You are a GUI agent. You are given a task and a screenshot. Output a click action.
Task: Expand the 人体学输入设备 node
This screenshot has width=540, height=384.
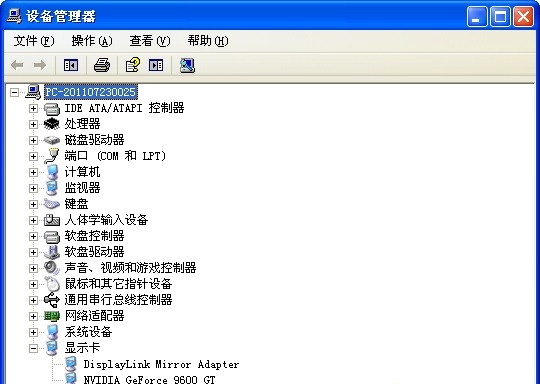33,220
